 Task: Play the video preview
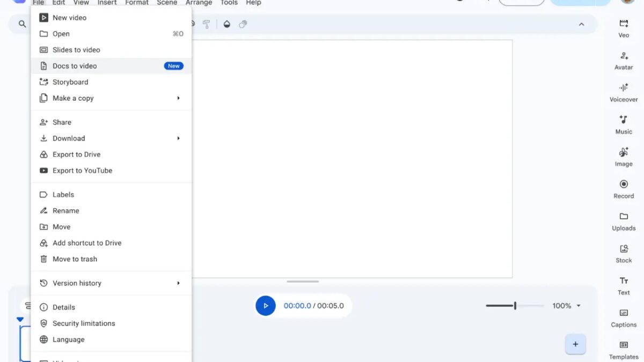pos(265,306)
